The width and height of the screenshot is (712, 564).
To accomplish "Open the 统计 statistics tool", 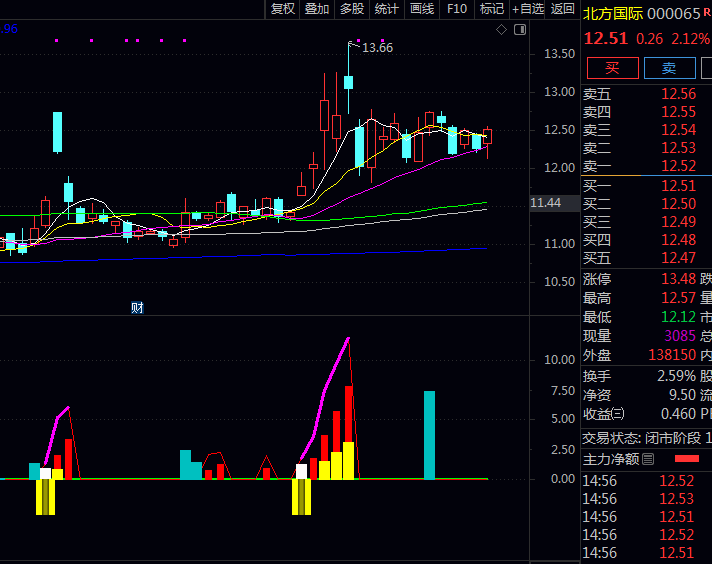I will tap(387, 9).
